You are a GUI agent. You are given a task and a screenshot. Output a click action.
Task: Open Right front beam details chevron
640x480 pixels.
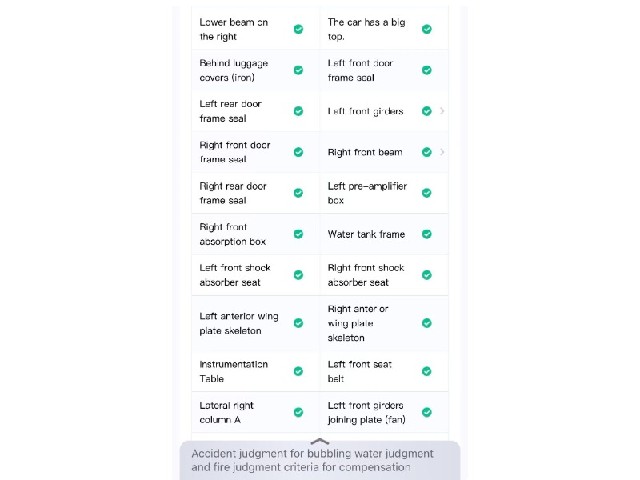442,152
